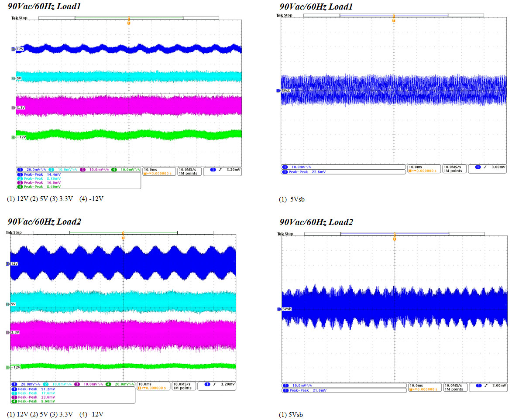Click the cyan 5V channel marker in top-left scope
Viewport: 512px width, 420px height.
[18, 79]
